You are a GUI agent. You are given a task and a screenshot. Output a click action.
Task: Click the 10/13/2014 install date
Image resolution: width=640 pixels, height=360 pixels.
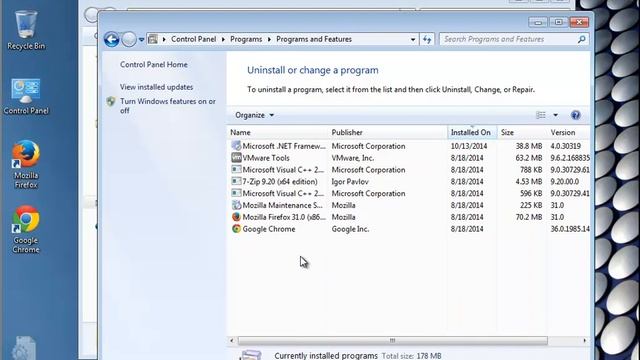(x=469, y=146)
